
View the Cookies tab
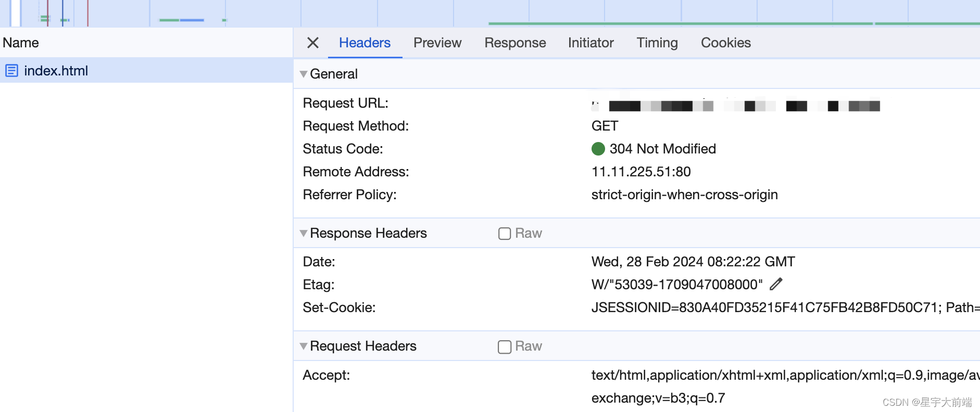(725, 43)
